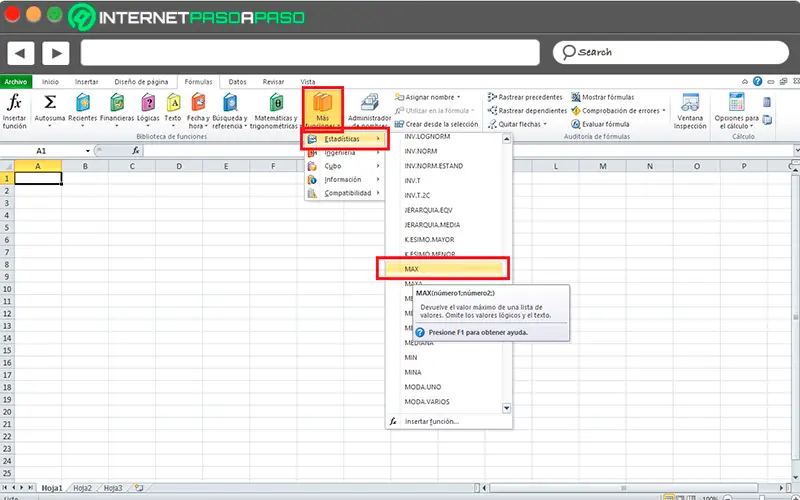Click the browser forward arrow button
The image size is (800, 500).
(56, 53)
